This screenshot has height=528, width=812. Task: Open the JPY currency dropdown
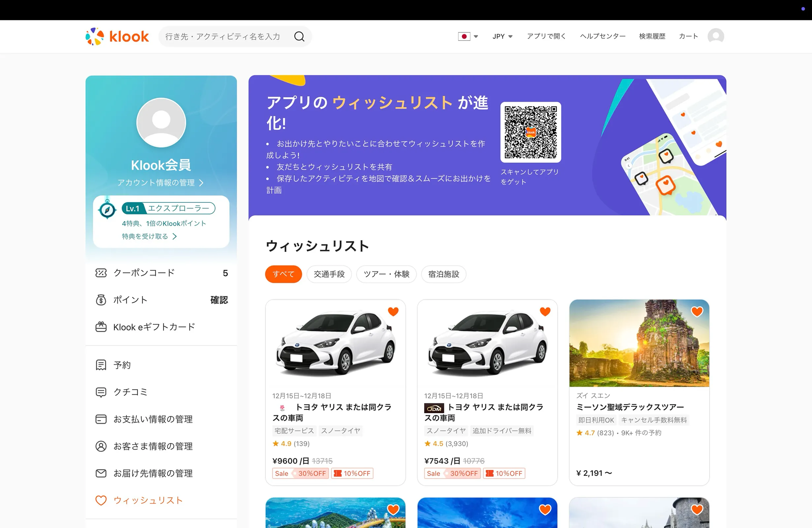[x=503, y=36]
